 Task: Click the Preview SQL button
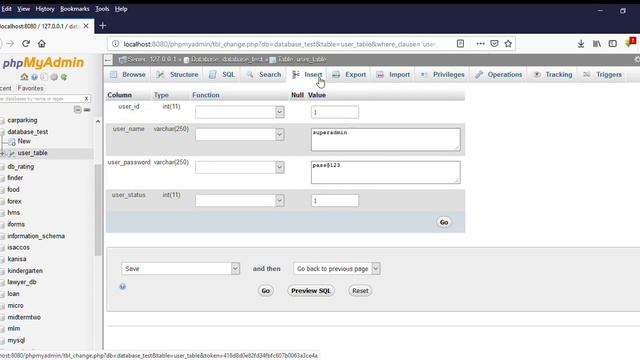tap(311, 291)
